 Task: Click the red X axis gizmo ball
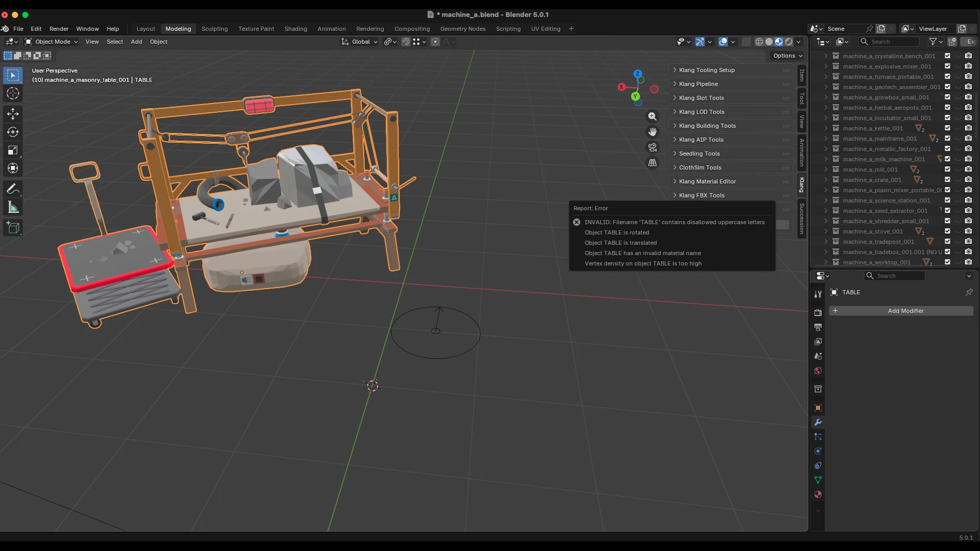pyautogui.click(x=621, y=87)
